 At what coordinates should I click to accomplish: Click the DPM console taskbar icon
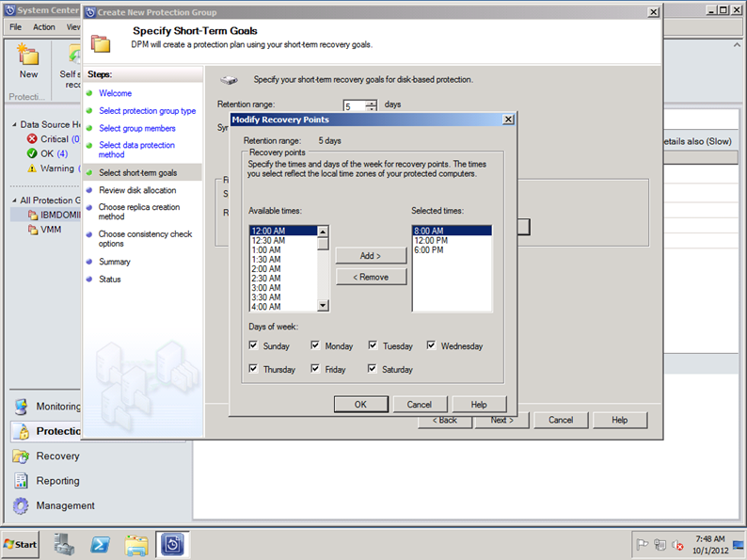coord(172,544)
